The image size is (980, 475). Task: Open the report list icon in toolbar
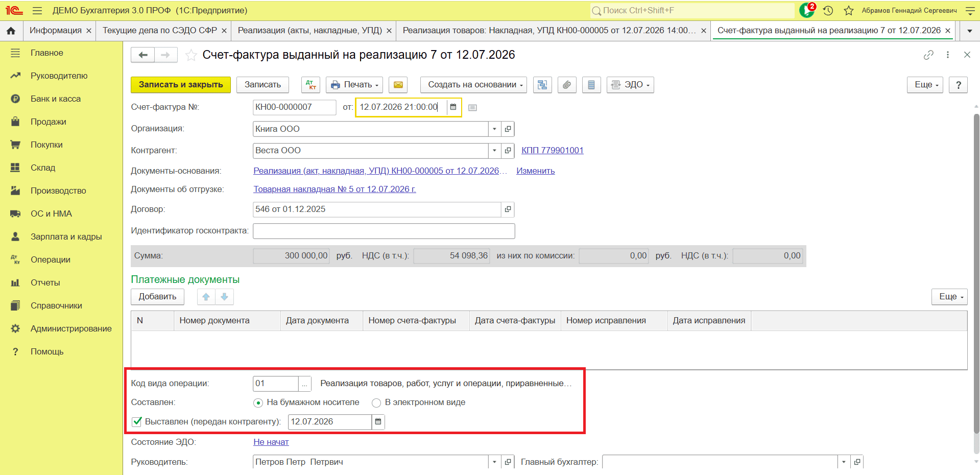[591, 85]
